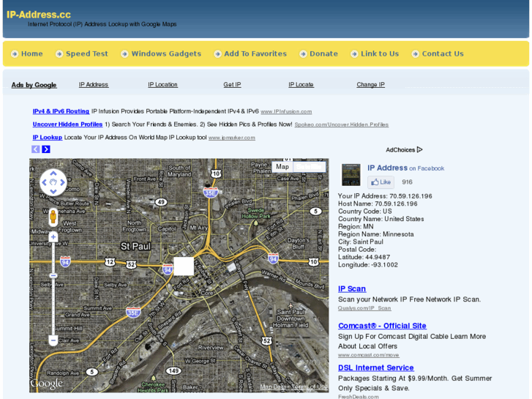532x399 pixels.
Task: Click the hand icon in pan control
Action: point(53,182)
